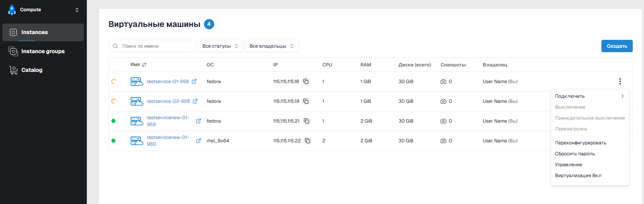Select Переконфигурировать from the context menu
644x204 pixels.
580,143
